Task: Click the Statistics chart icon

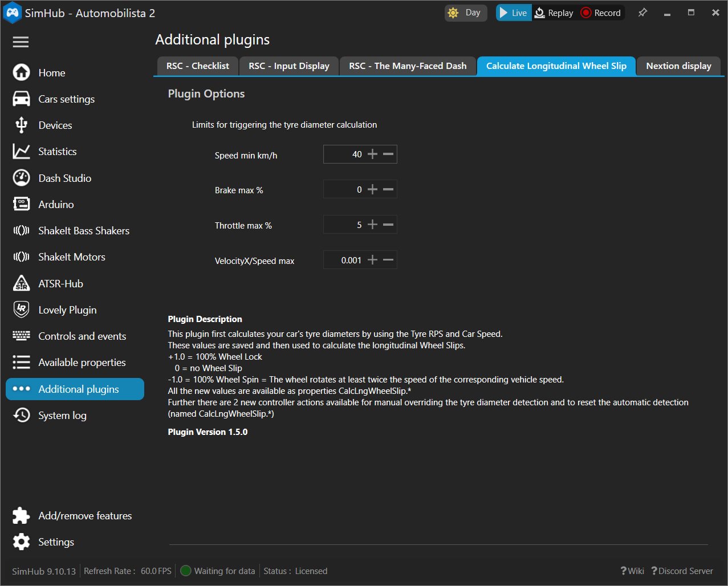Action: coord(21,151)
